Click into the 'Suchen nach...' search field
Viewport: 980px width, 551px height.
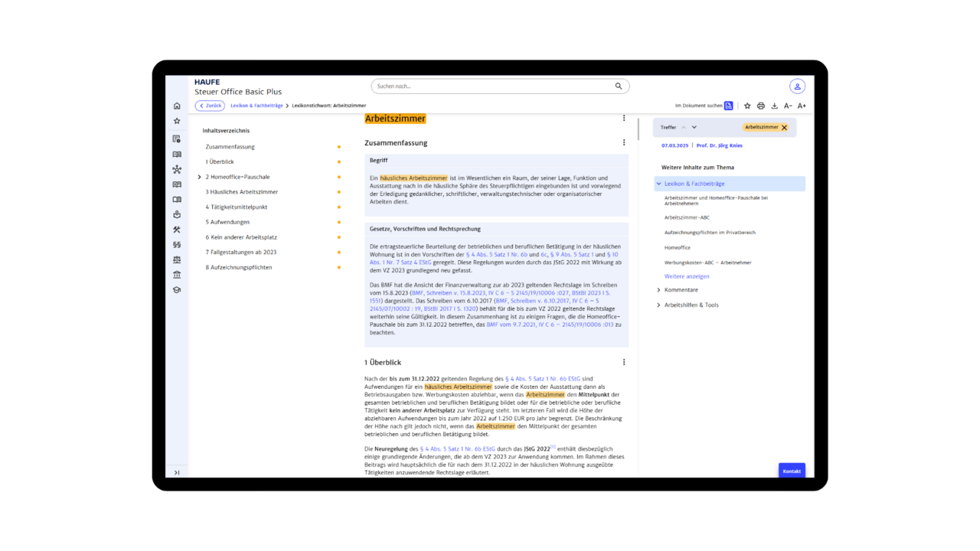click(x=490, y=86)
